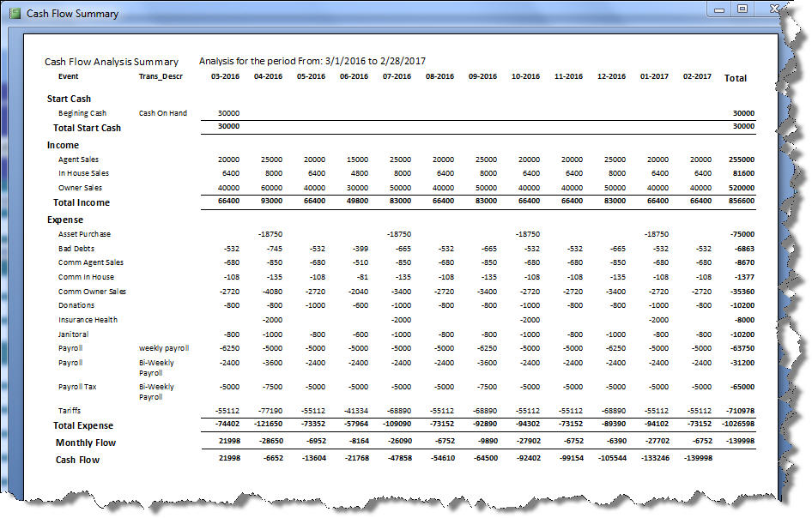Click Cash Flow value '-133246' for 01-2017
The width and height of the screenshot is (812, 518).
pyautogui.click(x=655, y=457)
